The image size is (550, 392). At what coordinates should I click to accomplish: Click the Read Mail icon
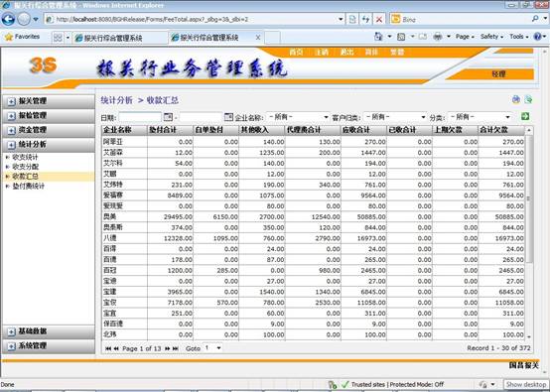[x=423, y=37]
